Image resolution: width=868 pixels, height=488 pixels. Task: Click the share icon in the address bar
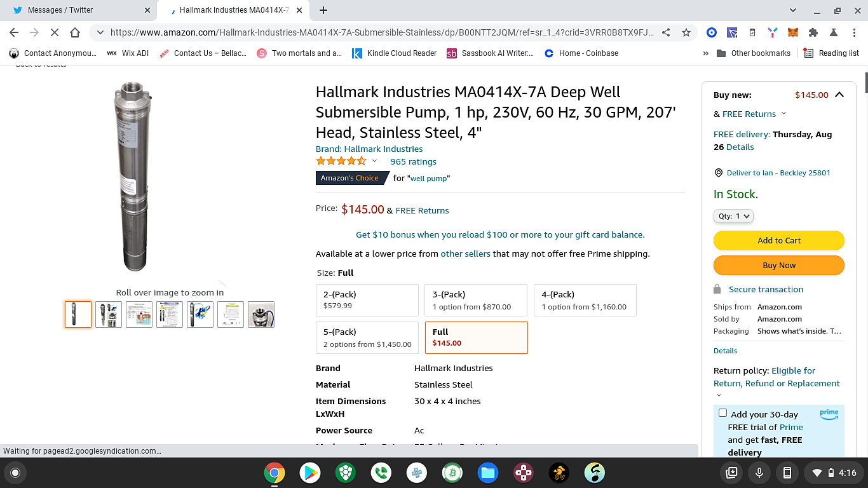(666, 32)
